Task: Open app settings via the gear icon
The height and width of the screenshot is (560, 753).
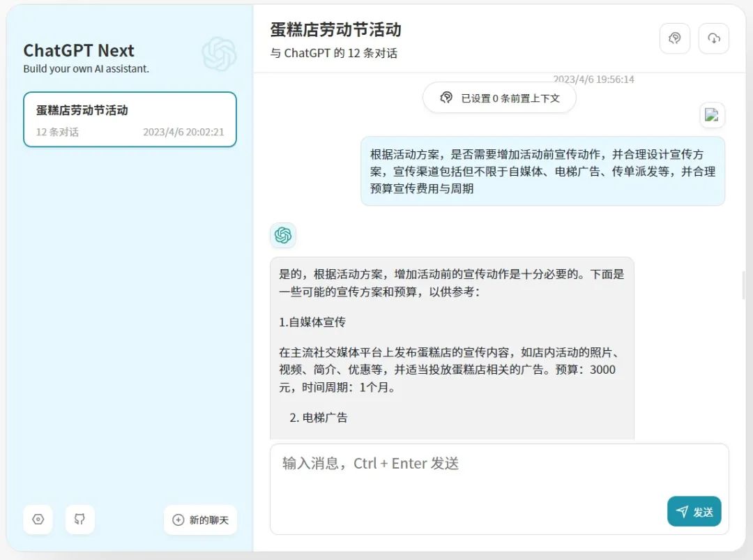Action: pyautogui.click(x=38, y=519)
